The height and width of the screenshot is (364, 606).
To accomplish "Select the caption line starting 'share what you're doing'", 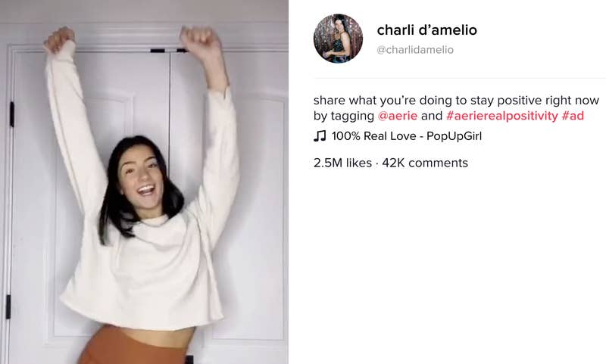I will pyautogui.click(x=456, y=101).
